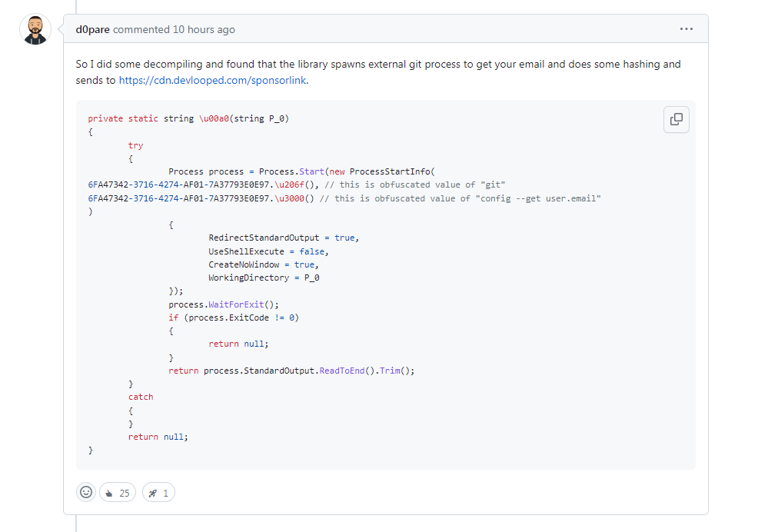The height and width of the screenshot is (532, 758).
Task: Click the 'WorkingDirectory = P_0' line
Action: 264,278
